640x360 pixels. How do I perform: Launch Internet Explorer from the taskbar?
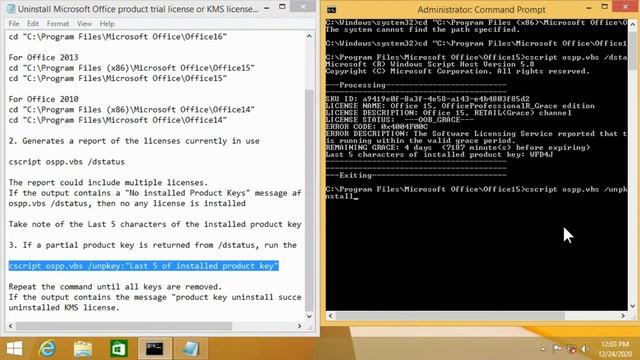pos(47,349)
